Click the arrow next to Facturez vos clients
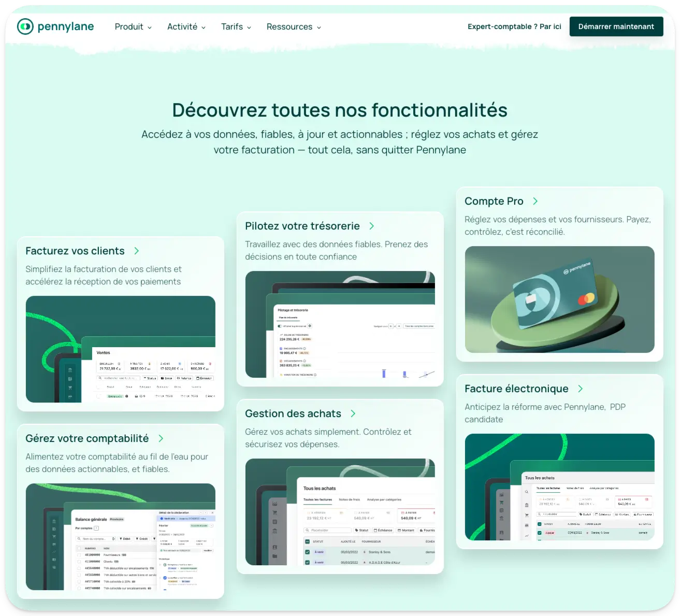The width and height of the screenshot is (680, 616). pyautogui.click(x=137, y=251)
